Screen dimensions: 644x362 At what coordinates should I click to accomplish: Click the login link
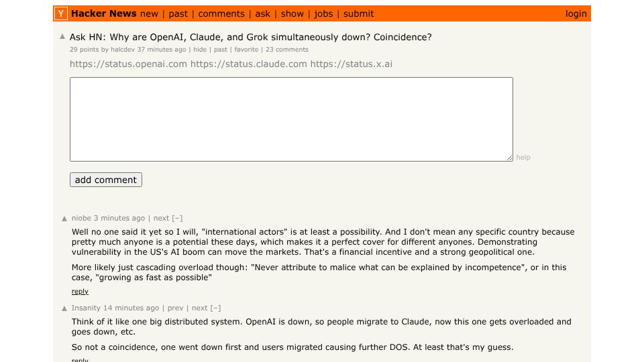(x=576, y=13)
